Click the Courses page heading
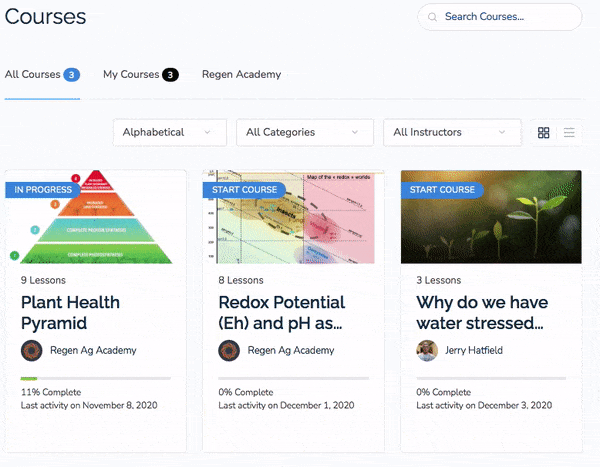600x467 pixels. pyautogui.click(x=45, y=17)
